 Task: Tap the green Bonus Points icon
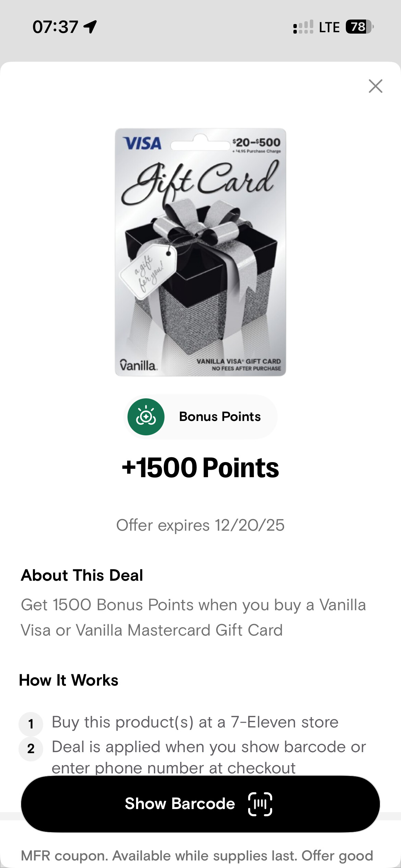[x=146, y=417]
